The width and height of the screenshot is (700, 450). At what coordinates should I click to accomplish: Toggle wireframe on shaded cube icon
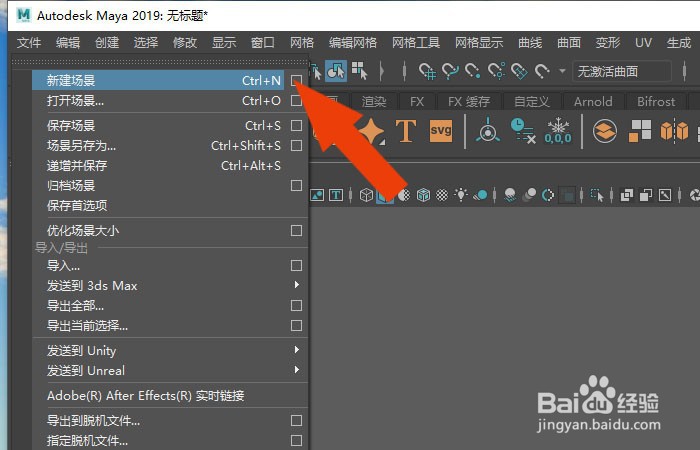click(423, 195)
